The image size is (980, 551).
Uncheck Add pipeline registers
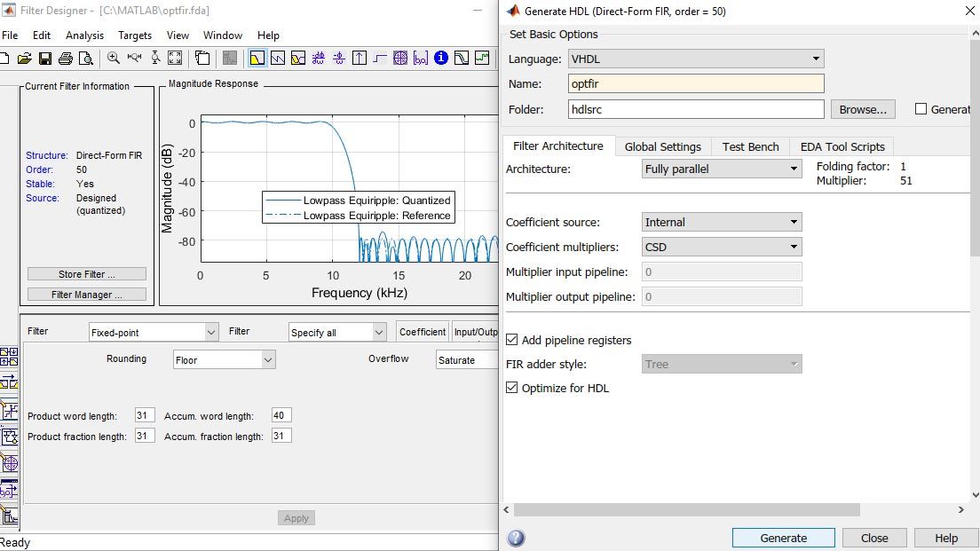pos(512,340)
